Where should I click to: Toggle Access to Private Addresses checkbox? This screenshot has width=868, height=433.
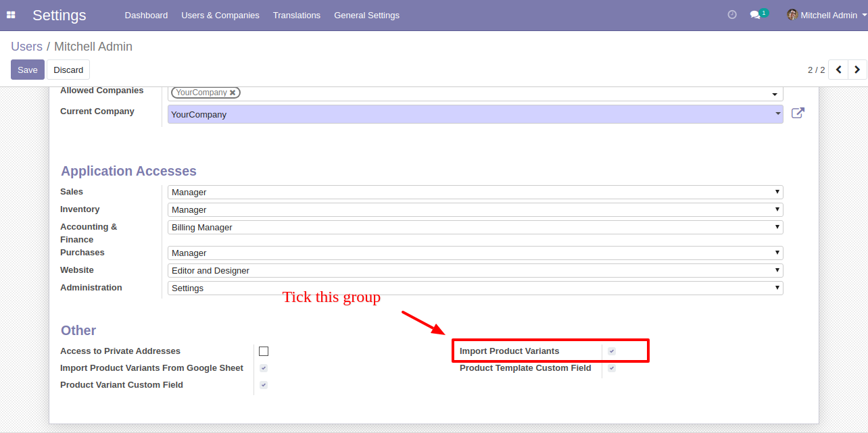pyautogui.click(x=264, y=351)
